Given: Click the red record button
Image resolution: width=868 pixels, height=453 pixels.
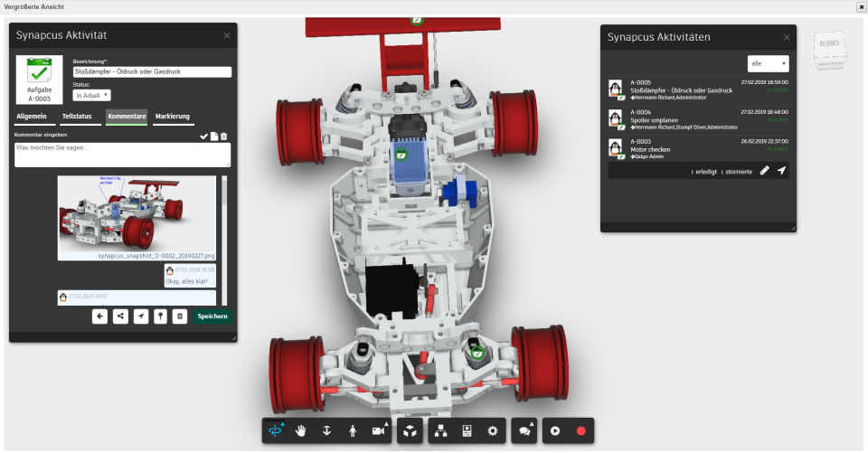Looking at the screenshot, I should (x=580, y=431).
